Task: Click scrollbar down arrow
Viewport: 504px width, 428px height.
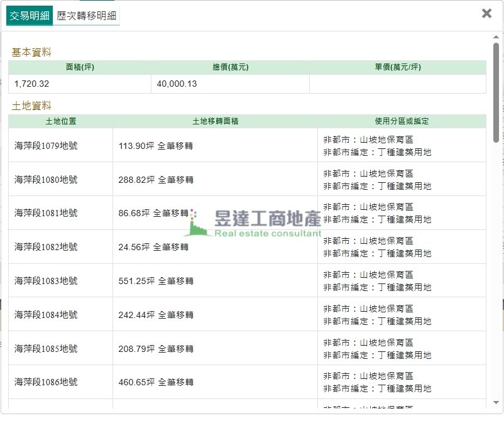Action: (x=496, y=402)
